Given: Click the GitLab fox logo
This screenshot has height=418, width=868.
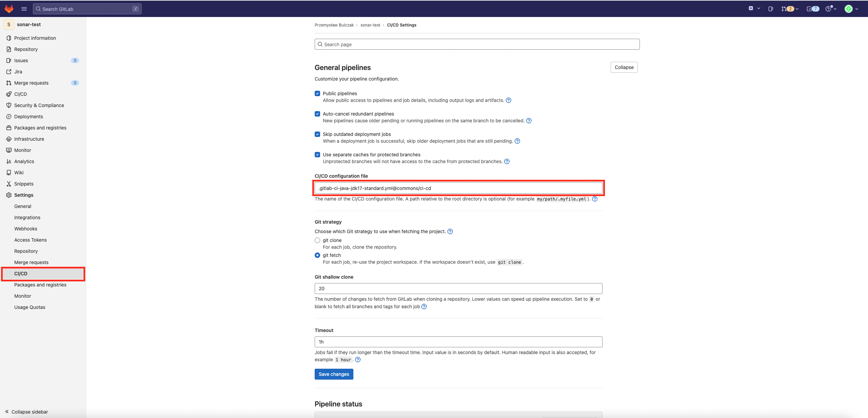Looking at the screenshot, I should coord(9,9).
